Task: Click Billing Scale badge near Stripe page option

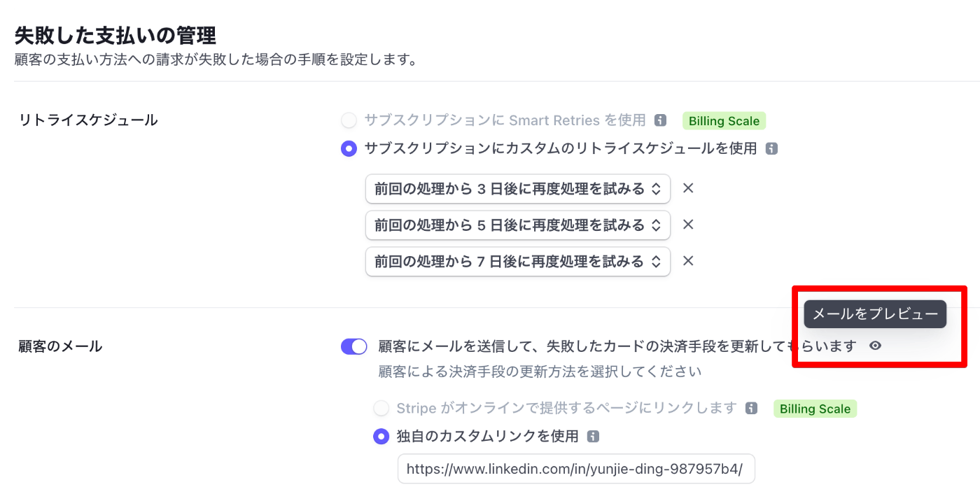Action: pos(815,409)
